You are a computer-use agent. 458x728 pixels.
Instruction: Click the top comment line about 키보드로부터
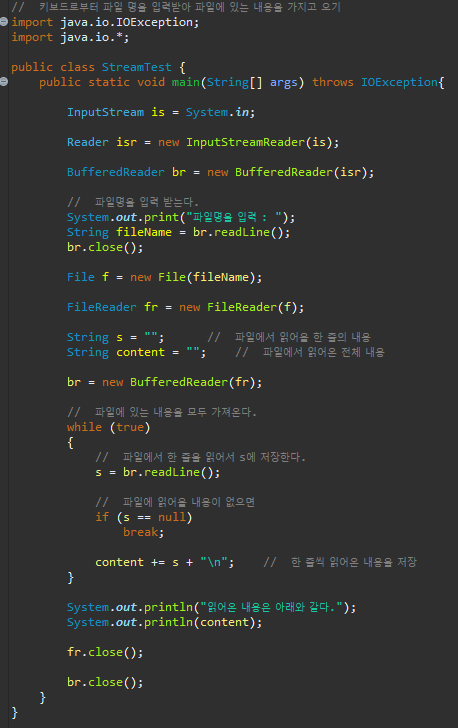point(176,7)
